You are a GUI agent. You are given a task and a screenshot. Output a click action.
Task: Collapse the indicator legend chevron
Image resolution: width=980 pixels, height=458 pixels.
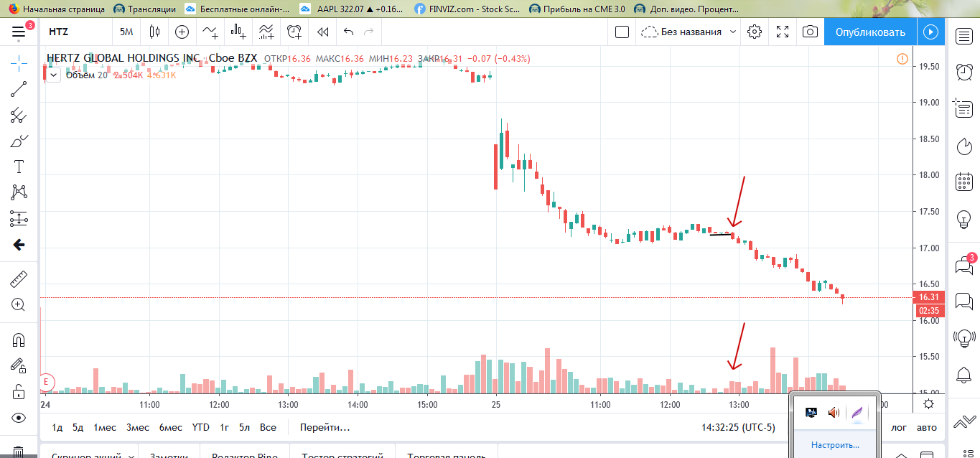(x=55, y=75)
